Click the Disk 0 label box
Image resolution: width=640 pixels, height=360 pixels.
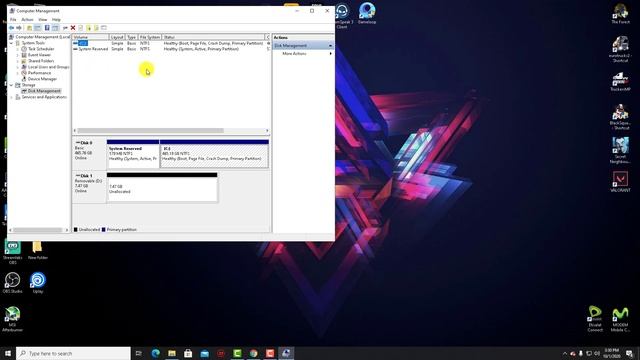click(89, 154)
